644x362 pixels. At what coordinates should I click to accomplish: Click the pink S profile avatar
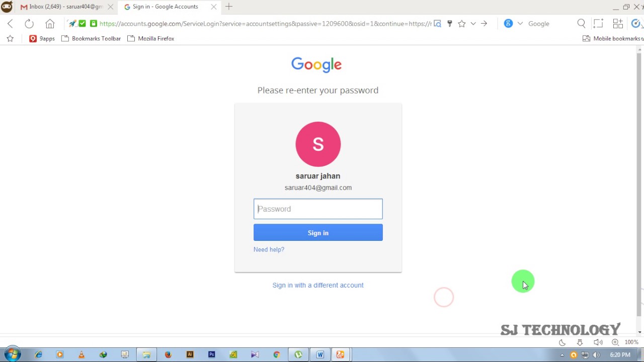318,144
